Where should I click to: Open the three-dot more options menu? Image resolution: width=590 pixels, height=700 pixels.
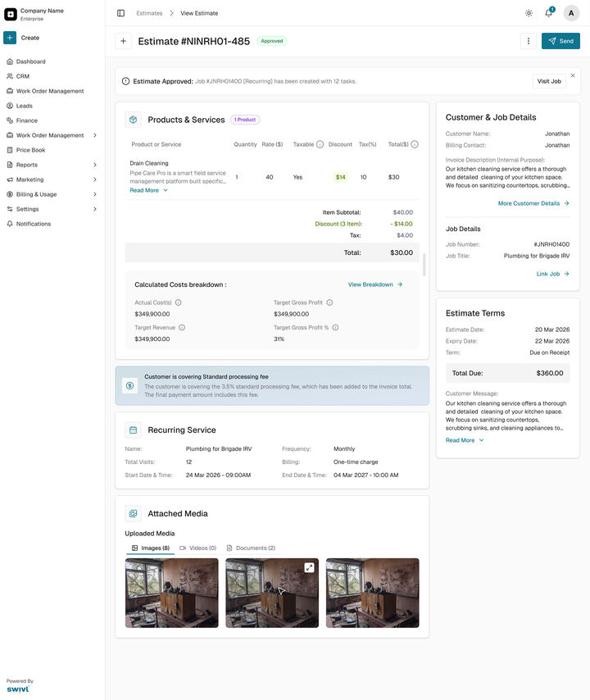(529, 41)
